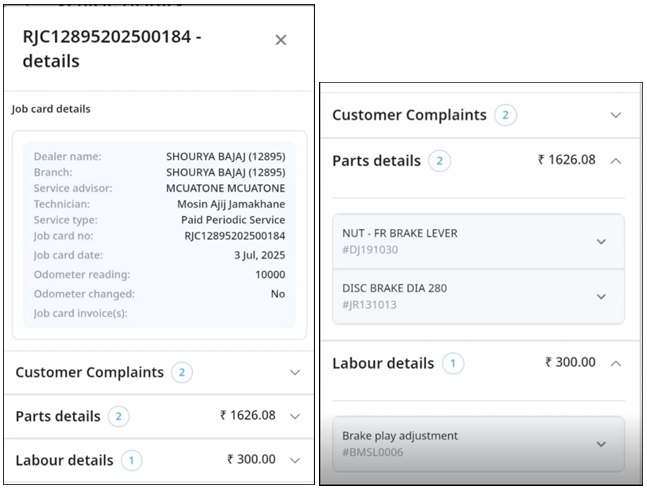Expand the Brake play adjustment labour row
Image resolution: width=647 pixels, height=490 pixels.
[x=600, y=444]
